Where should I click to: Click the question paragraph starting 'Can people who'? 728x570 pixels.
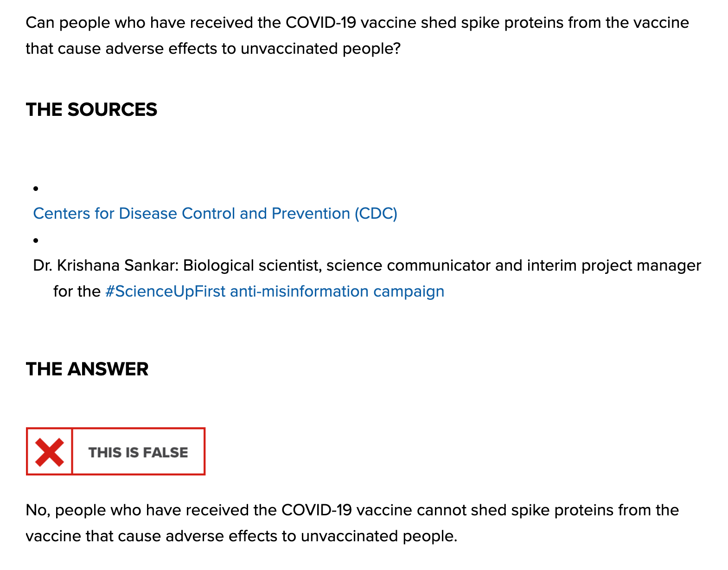click(357, 35)
